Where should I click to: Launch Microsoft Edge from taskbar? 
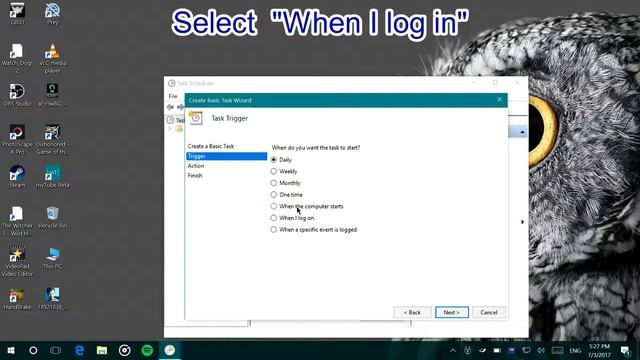[79, 350]
